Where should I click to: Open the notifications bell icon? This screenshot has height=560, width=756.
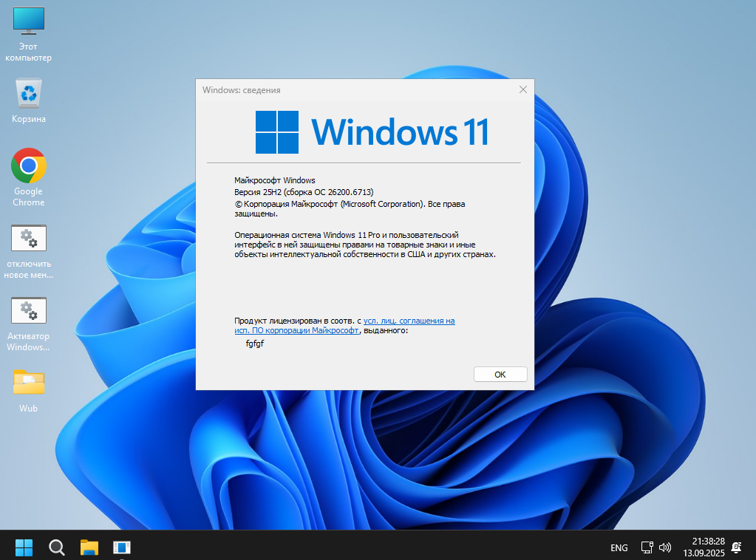[x=736, y=547]
